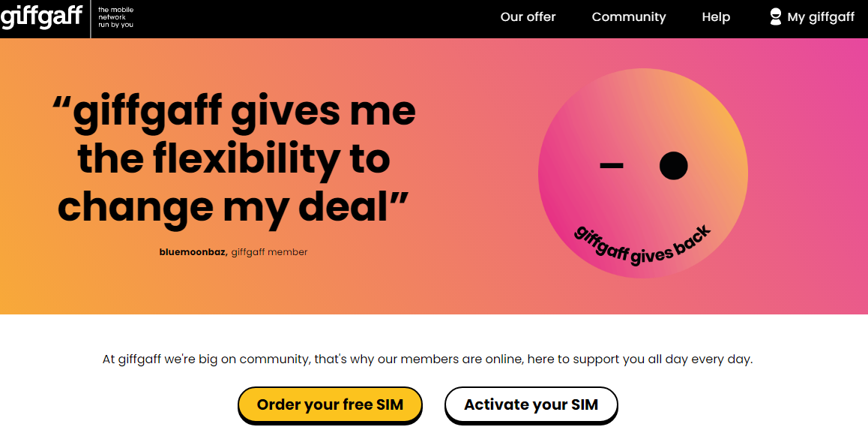Open the Community menu item
Viewport: 868px width, 433px height.
tap(628, 17)
